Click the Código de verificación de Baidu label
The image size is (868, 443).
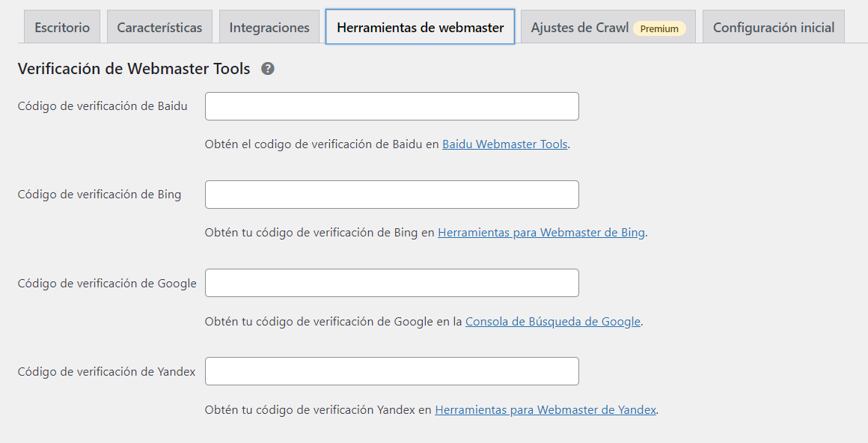tap(102, 106)
